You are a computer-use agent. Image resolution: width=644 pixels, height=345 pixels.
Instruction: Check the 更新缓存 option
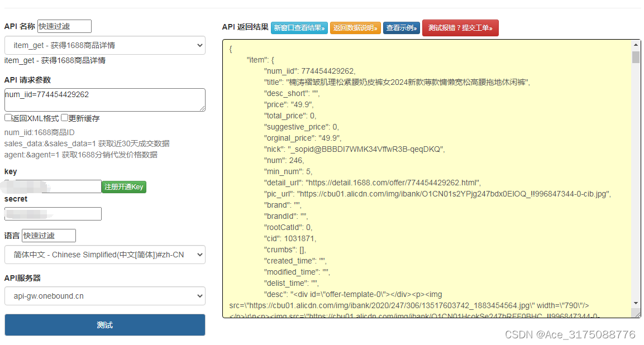pos(65,118)
